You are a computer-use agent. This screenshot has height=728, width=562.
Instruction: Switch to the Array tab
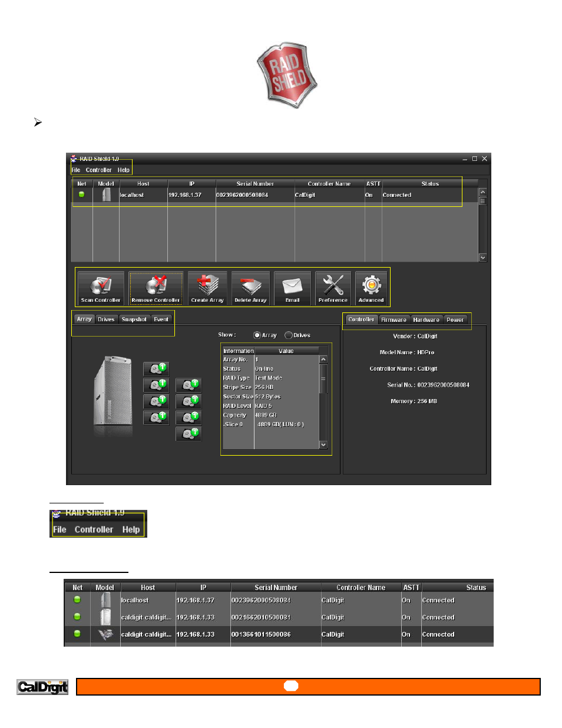[x=84, y=319]
